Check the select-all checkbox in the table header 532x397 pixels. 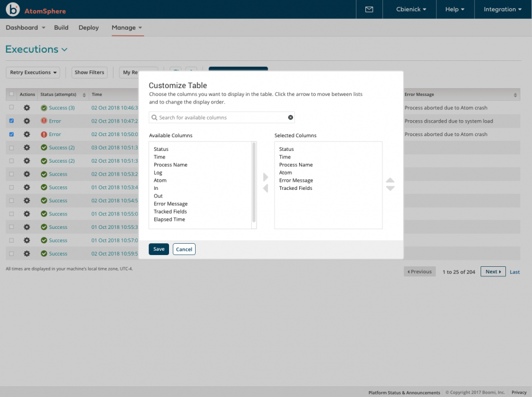point(10,94)
